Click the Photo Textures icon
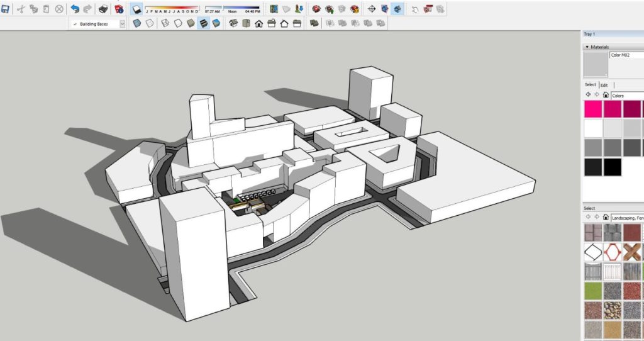The width and height of the screenshot is (644, 341). click(299, 9)
